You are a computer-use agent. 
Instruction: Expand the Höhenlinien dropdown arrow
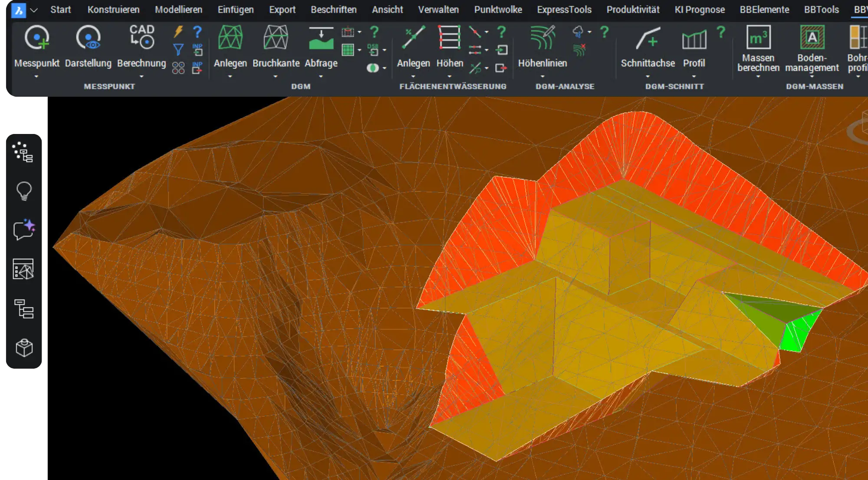pos(542,77)
